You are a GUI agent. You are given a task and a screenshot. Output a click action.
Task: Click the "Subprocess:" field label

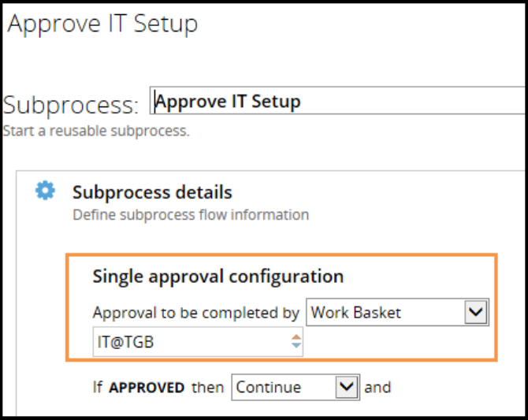71,105
